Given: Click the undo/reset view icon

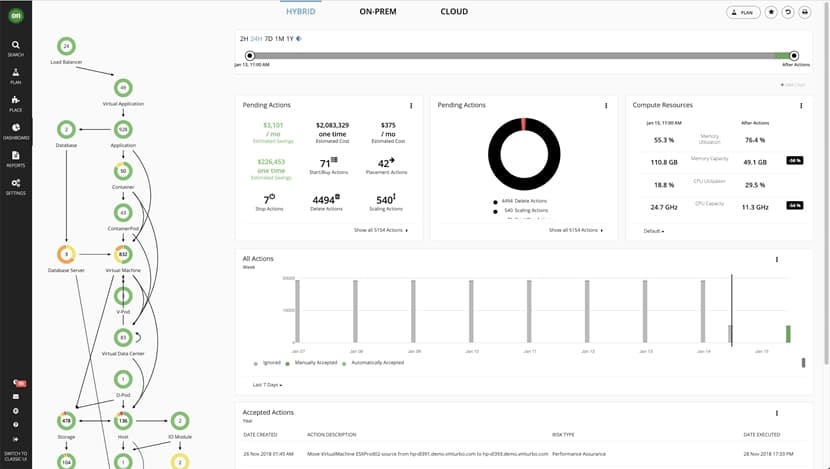Looking at the screenshot, I should (788, 12).
